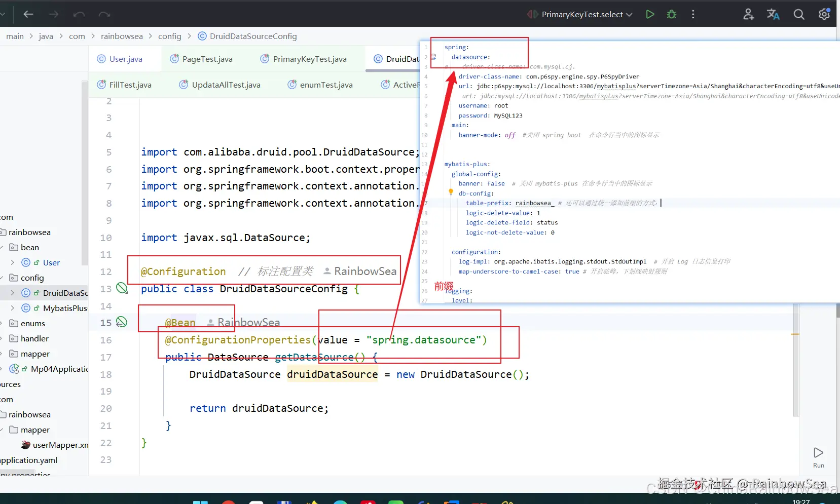Click 'table-prefix: rainbowsea_' in the YAML preview
This screenshot has height=504, width=840.
click(x=510, y=203)
